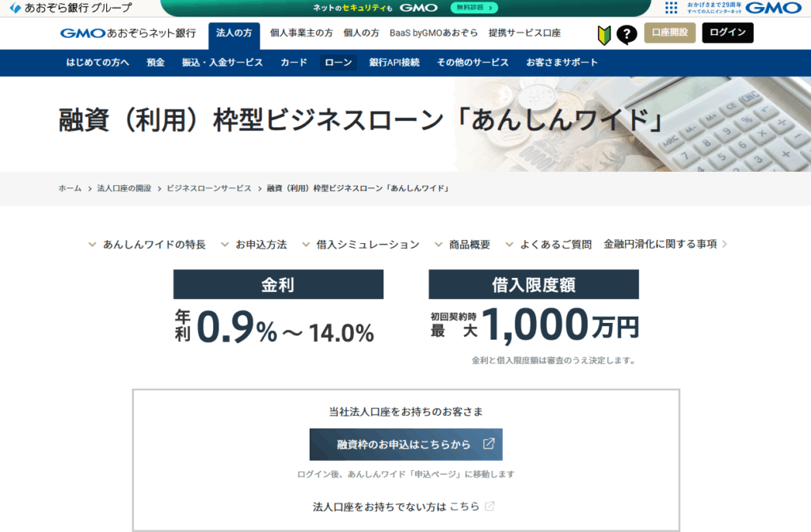This screenshot has height=532, width=811.
Task: Click the GMO grid logo at top right
Action: click(727, 8)
